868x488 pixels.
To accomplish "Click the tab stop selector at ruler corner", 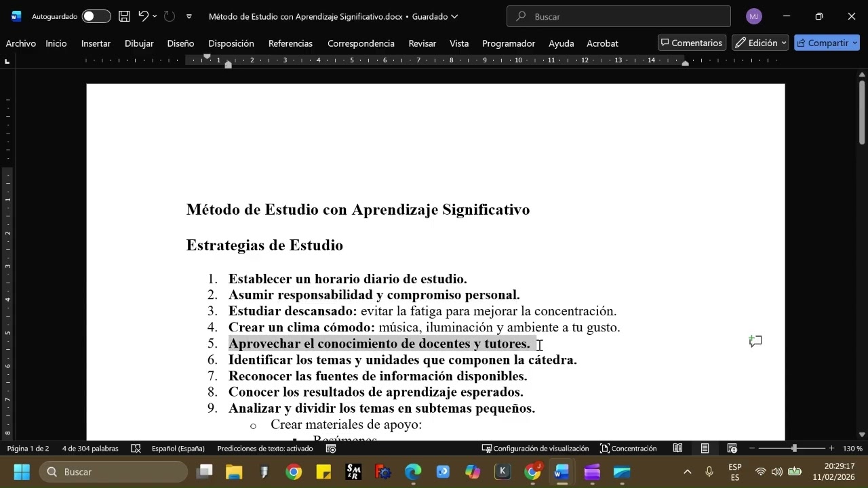I will pyautogui.click(x=7, y=61).
